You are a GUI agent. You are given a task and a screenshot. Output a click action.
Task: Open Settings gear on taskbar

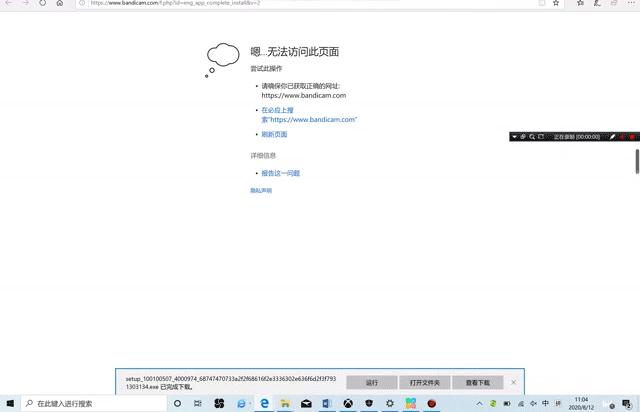(390, 403)
